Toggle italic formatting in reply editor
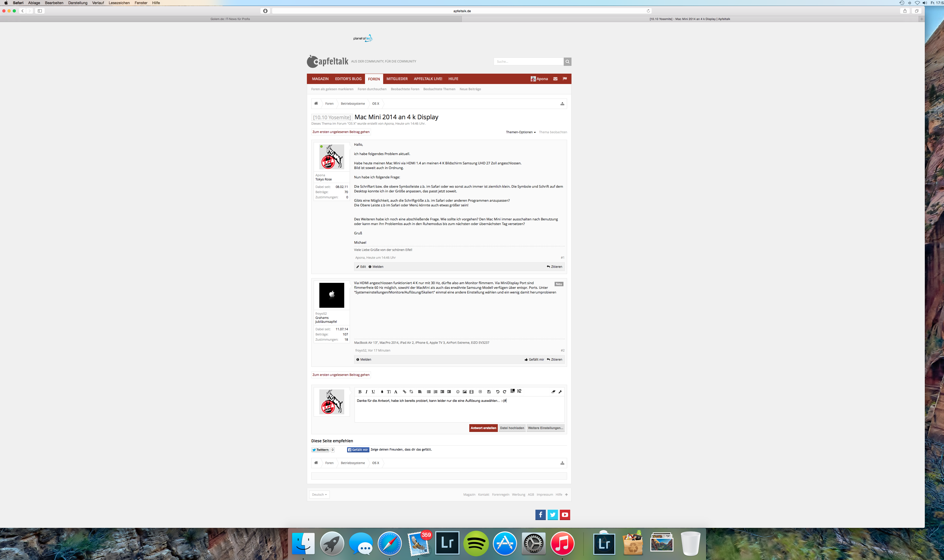 366,392
